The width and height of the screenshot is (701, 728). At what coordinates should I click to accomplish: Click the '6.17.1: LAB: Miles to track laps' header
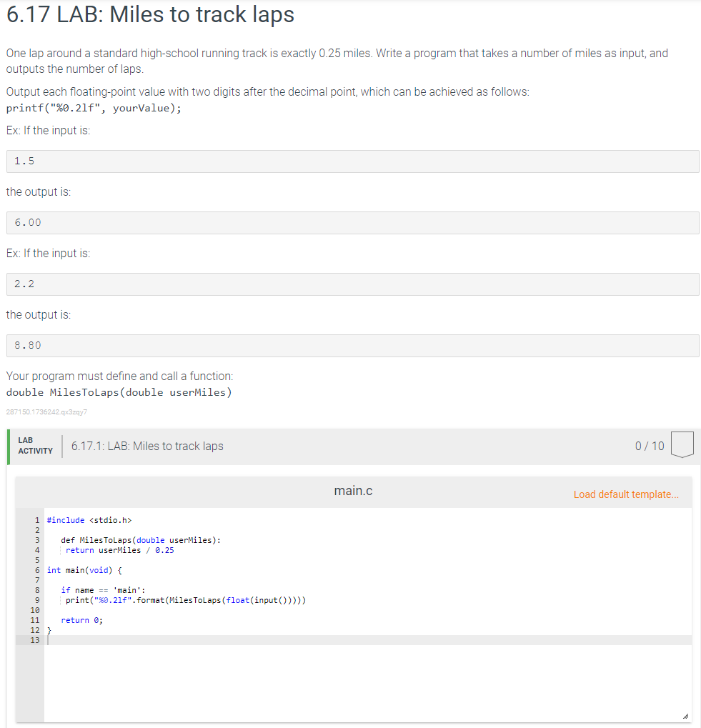(x=147, y=446)
